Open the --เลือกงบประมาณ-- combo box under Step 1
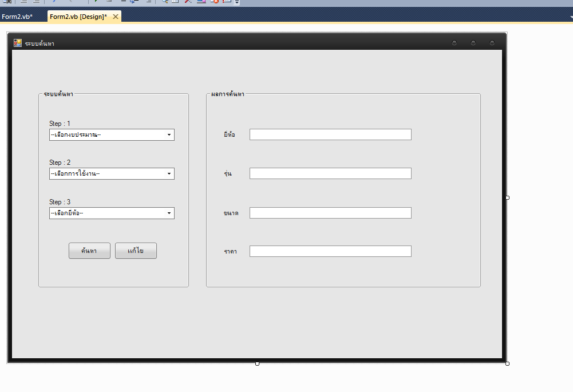This screenshot has height=392, width=573. tap(112, 135)
